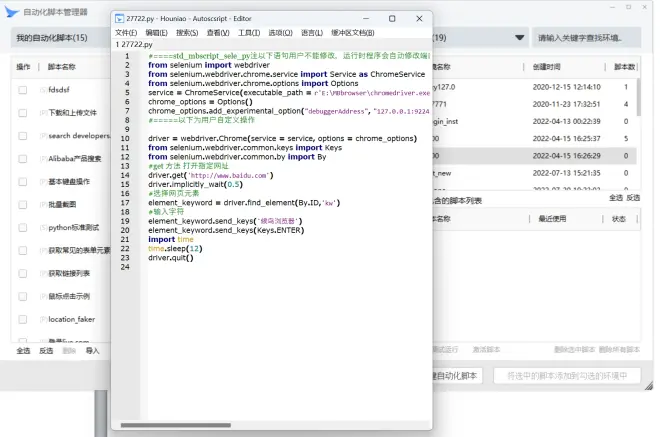Click 将选中的脚本添加到勾选的环境中 button

(567, 376)
